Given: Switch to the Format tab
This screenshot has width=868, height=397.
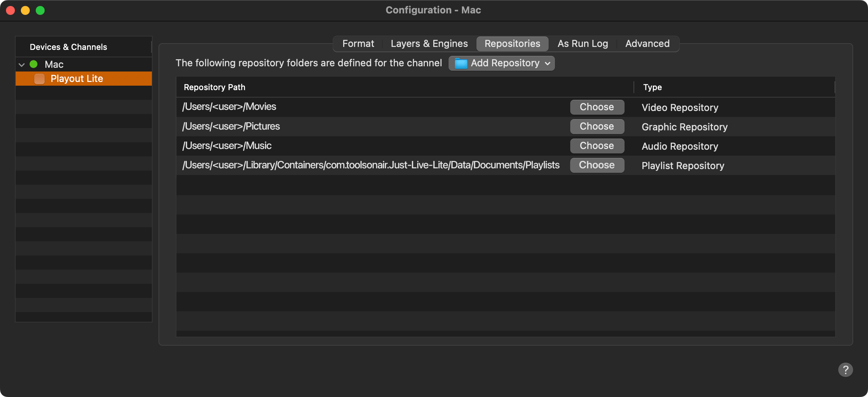Looking at the screenshot, I should pos(358,44).
